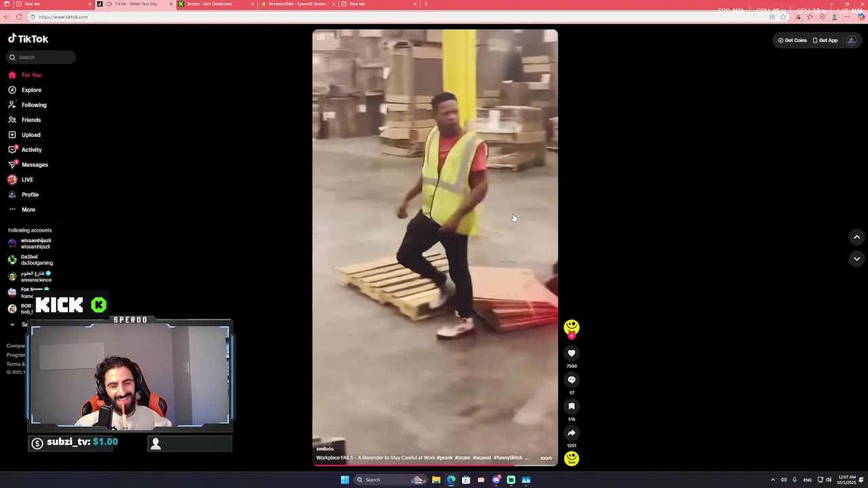The image size is (868, 488).
Task: Click the Get Coins button
Action: (x=792, y=40)
